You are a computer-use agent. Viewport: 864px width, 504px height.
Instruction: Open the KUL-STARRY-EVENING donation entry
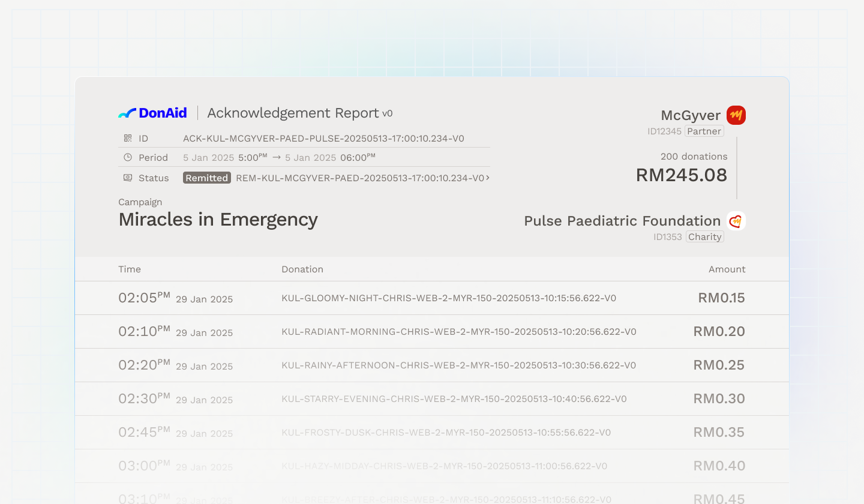tap(454, 399)
